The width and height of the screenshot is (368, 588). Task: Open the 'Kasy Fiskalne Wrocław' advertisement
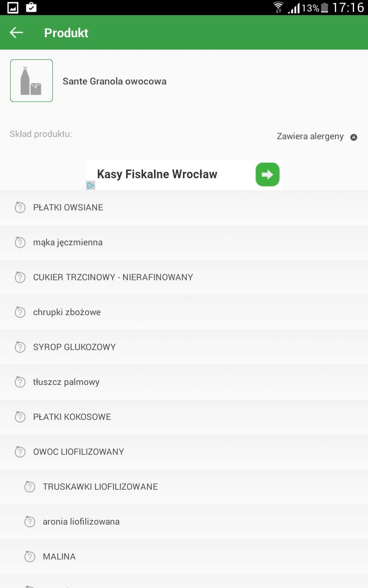(157, 175)
